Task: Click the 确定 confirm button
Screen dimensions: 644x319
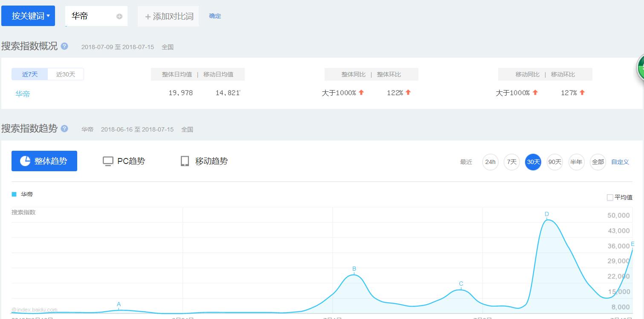Action: [x=215, y=16]
